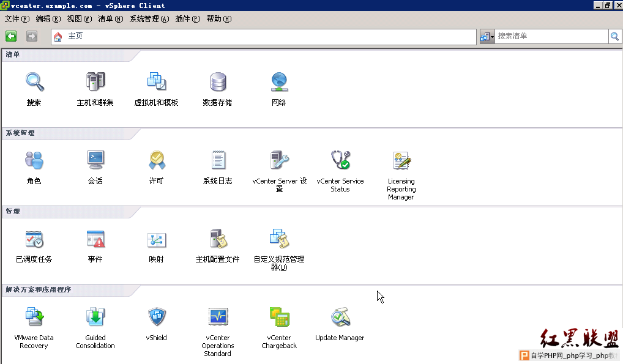Open 主机和群集 Hosts and Clusters
Image resolution: width=623 pixels, height=364 pixels.
click(x=95, y=81)
